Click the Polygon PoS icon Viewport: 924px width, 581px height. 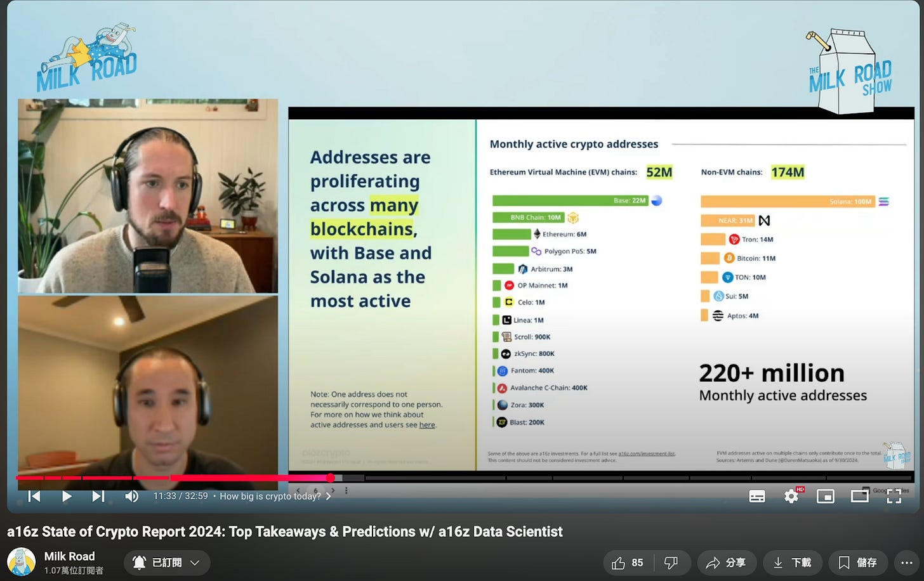coord(536,251)
